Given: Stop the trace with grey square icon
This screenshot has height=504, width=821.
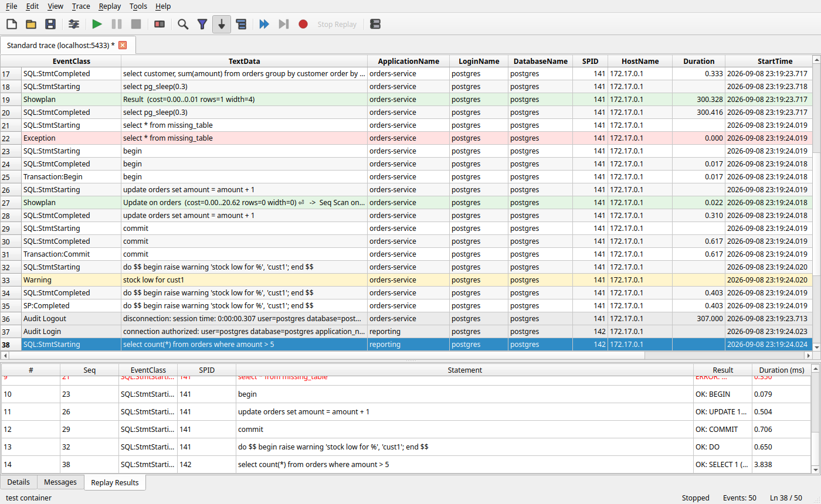Looking at the screenshot, I should pos(136,24).
